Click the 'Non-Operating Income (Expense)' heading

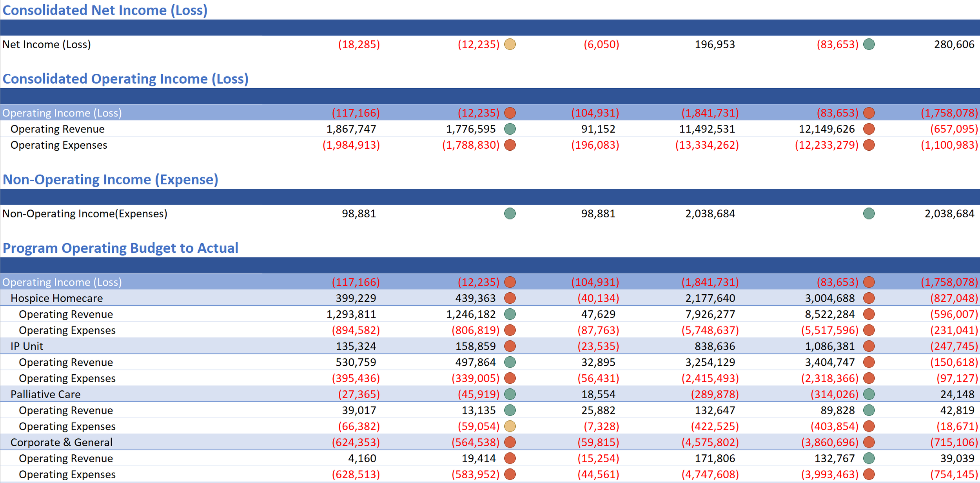[x=111, y=179]
